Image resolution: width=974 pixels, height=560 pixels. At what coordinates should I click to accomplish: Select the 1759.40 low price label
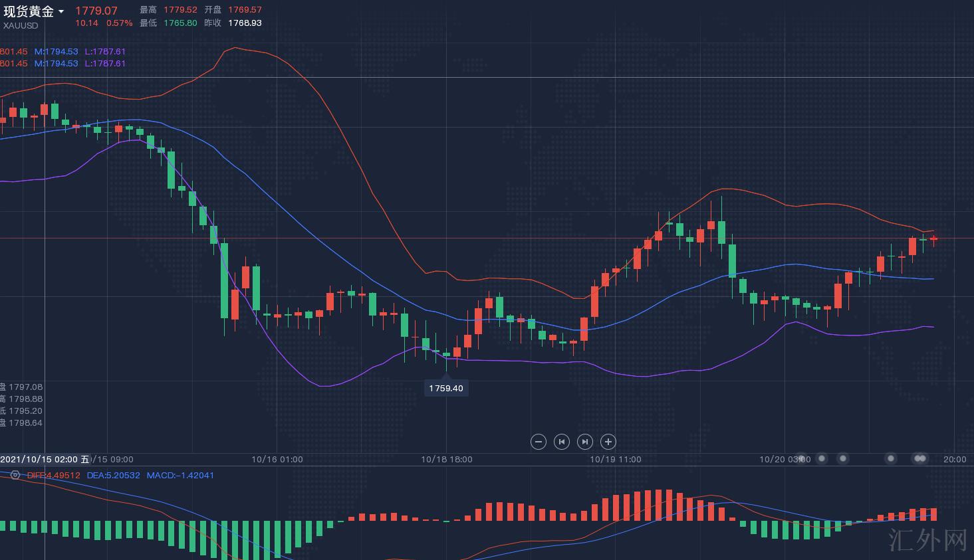coord(446,388)
